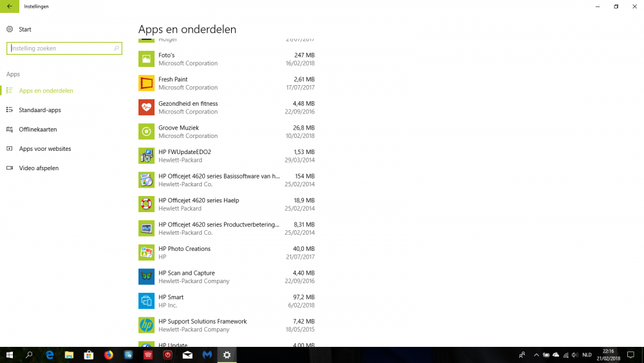Screen dimensions: 644x363
Task: Click the Standaard-apps sidebar icon
Action: tap(10, 110)
